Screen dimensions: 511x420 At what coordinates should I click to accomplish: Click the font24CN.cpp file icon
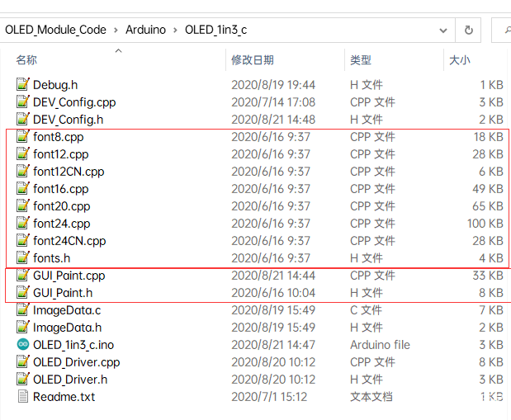point(23,240)
